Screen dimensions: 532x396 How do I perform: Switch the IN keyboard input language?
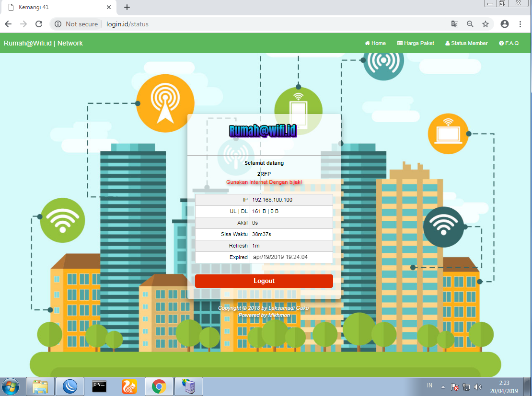(429, 385)
